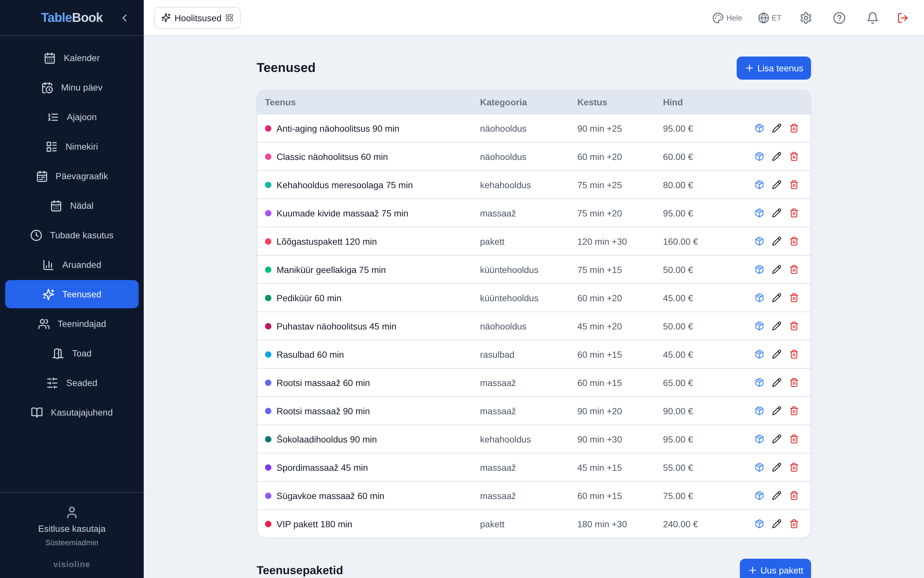This screenshot has height=578, width=924.
Task: Delete Classic näohoolitsus 60 min
Action: (x=794, y=157)
